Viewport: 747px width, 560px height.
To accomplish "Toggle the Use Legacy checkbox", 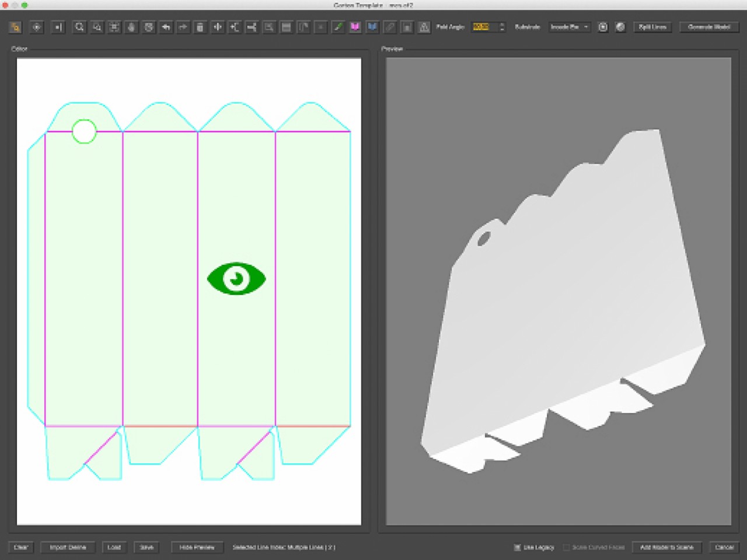I will pos(517,547).
